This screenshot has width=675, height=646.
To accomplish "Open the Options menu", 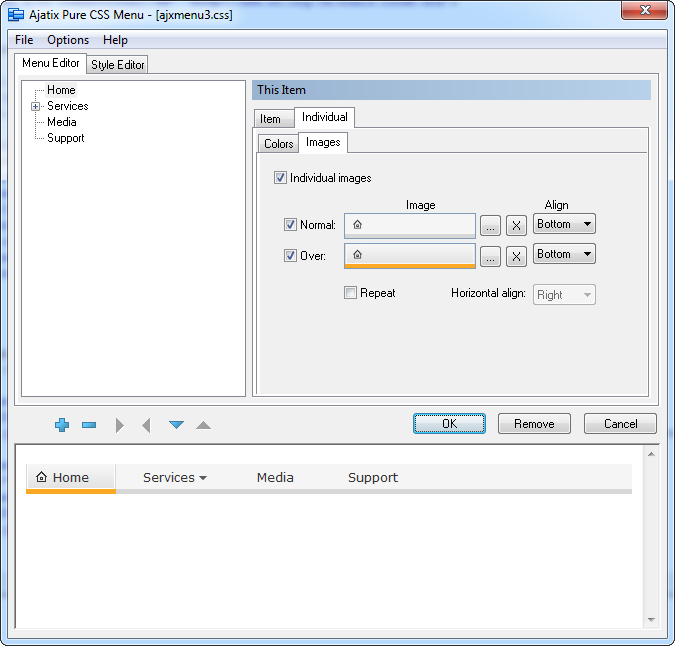I will pos(68,40).
